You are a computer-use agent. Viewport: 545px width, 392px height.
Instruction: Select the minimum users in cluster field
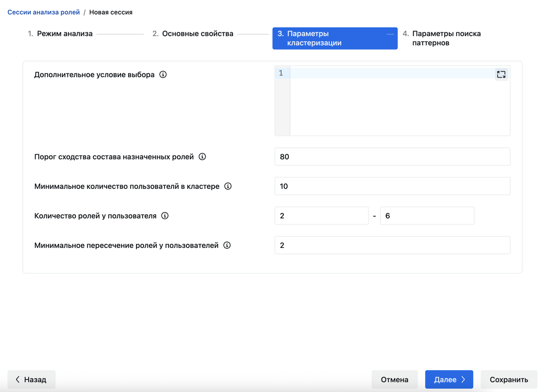392,186
